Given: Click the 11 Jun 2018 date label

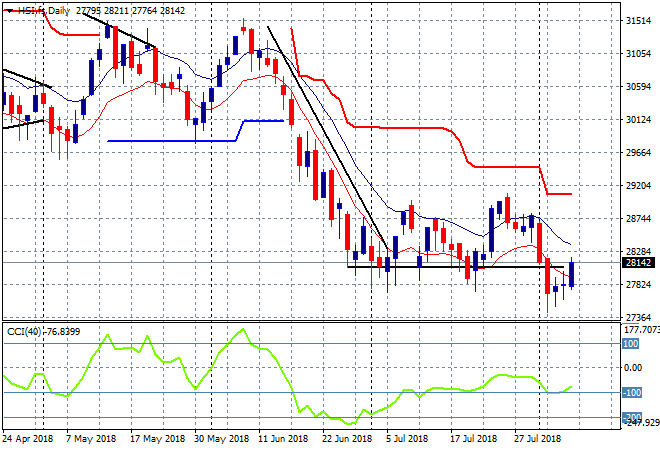Looking at the screenshot, I should click(283, 438).
